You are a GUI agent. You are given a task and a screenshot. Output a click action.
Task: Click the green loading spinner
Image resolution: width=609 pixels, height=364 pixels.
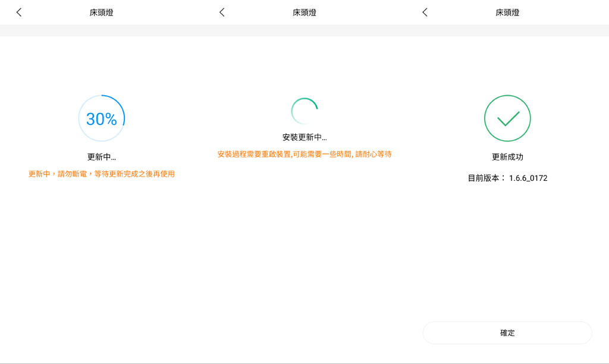click(x=304, y=111)
